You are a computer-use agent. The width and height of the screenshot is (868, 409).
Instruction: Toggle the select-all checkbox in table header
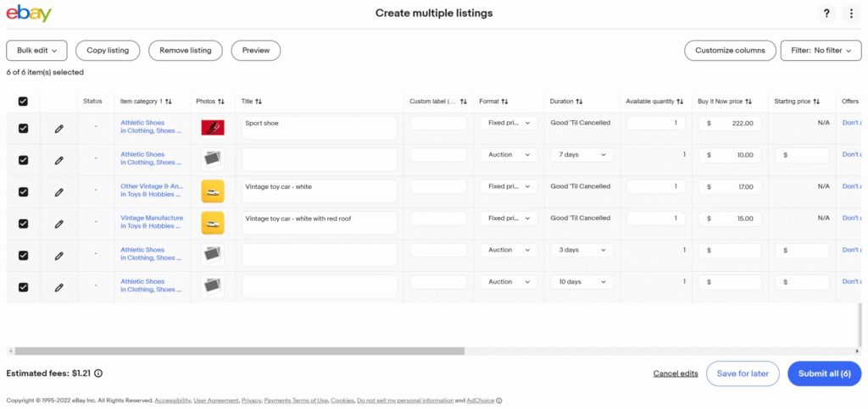[23, 101]
